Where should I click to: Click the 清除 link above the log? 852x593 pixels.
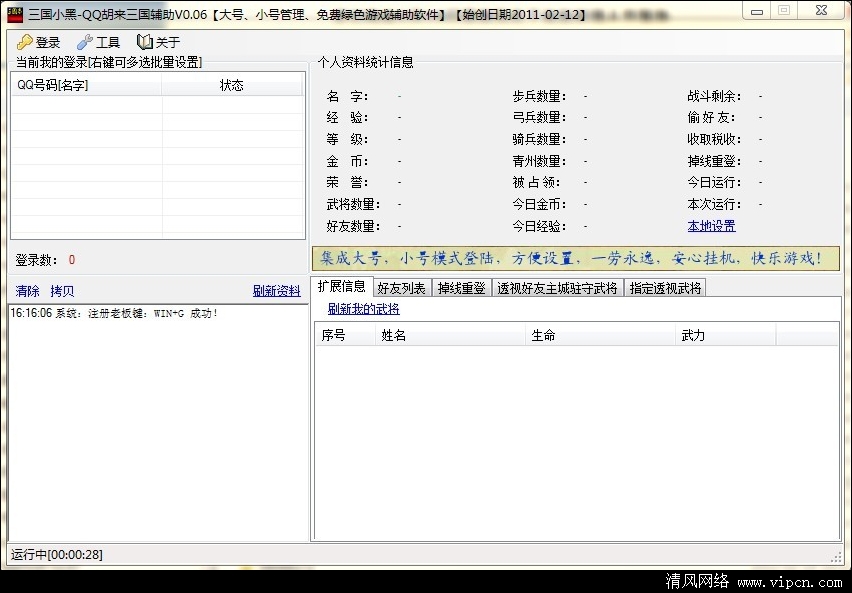click(x=27, y=291)
